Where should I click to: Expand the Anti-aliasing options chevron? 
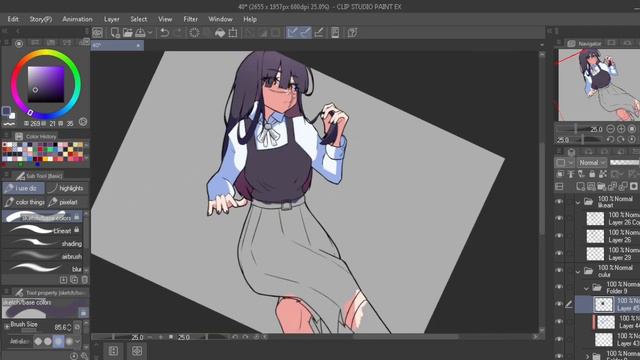(x=78, y=341)
